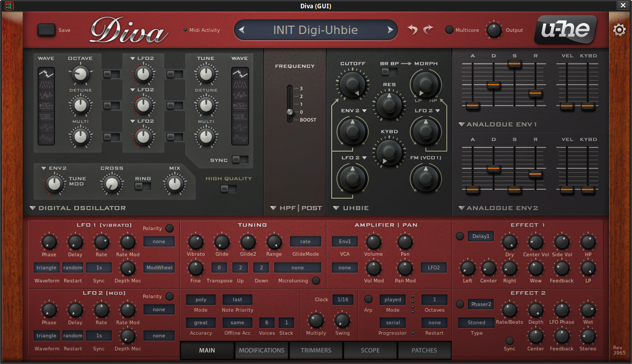This screenshot has height=364, width=632.
Task: Open the VCA Env1 source dropdown
Action: coord(345,242)
